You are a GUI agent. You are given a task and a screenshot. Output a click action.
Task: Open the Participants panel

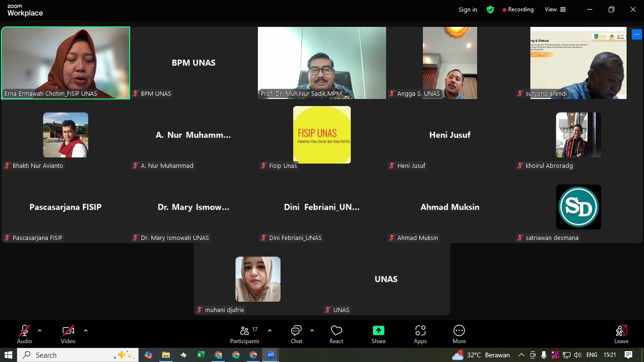click(245, 334)
